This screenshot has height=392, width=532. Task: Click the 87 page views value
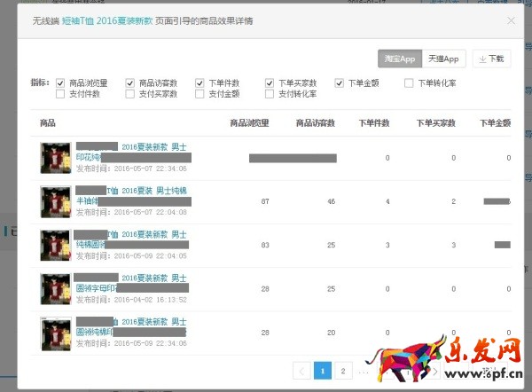265,201
